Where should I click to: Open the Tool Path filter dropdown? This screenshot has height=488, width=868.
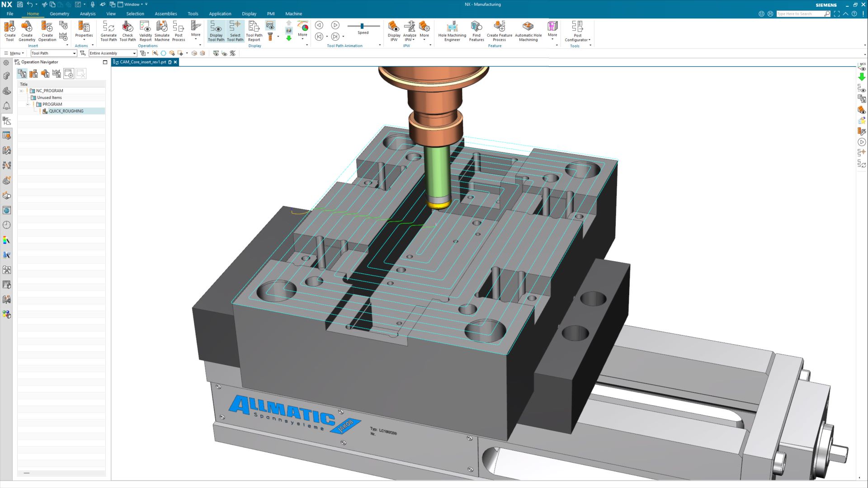pos(74,53)
